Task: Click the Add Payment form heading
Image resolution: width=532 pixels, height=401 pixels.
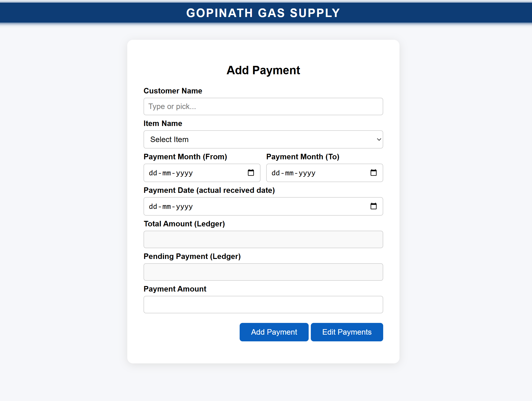Action: [263, 70]
